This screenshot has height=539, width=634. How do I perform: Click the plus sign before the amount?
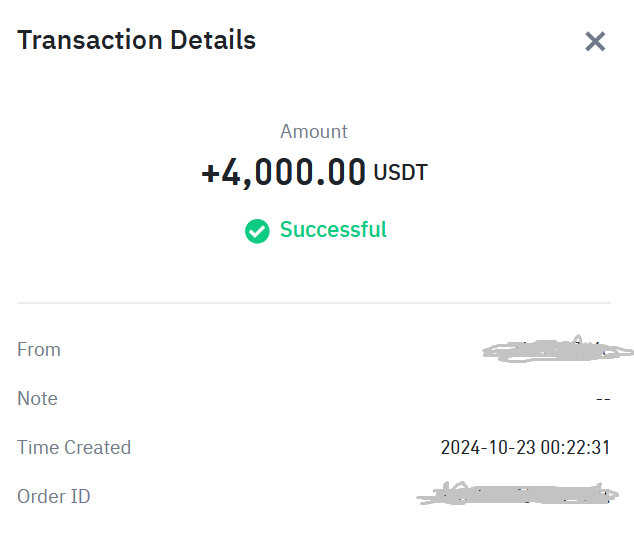pyautogui.click(x=210, y=173)
